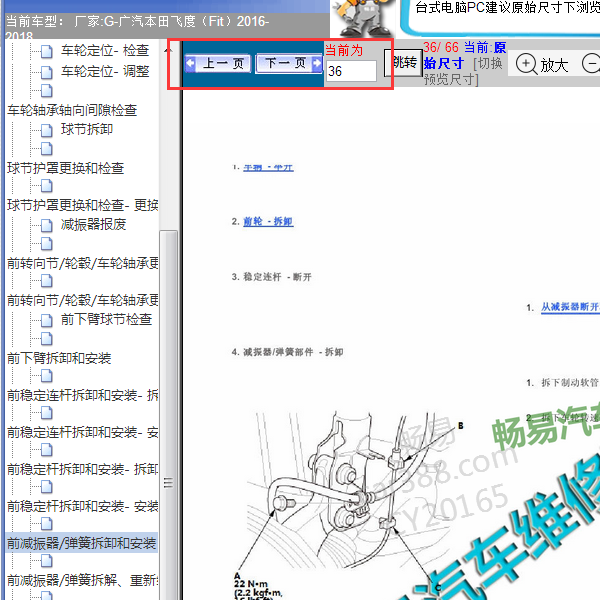This screenshot has width=600, height=600.
Task: Go to previous page with 上一页 button
Action: coord(218,63)
